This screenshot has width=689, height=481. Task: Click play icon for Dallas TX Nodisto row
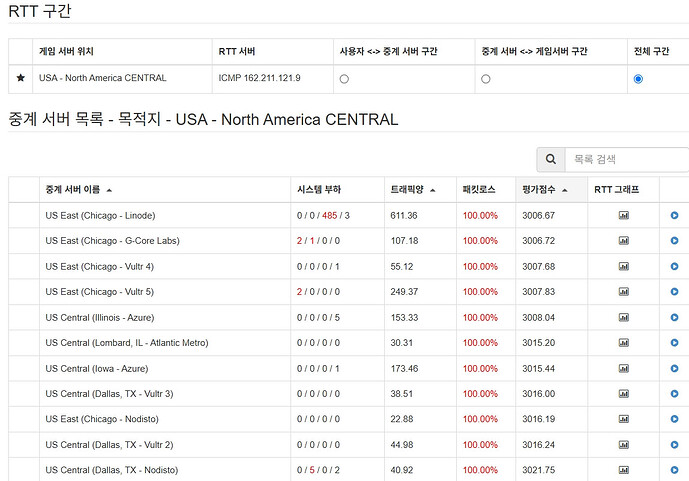(674, 470)
